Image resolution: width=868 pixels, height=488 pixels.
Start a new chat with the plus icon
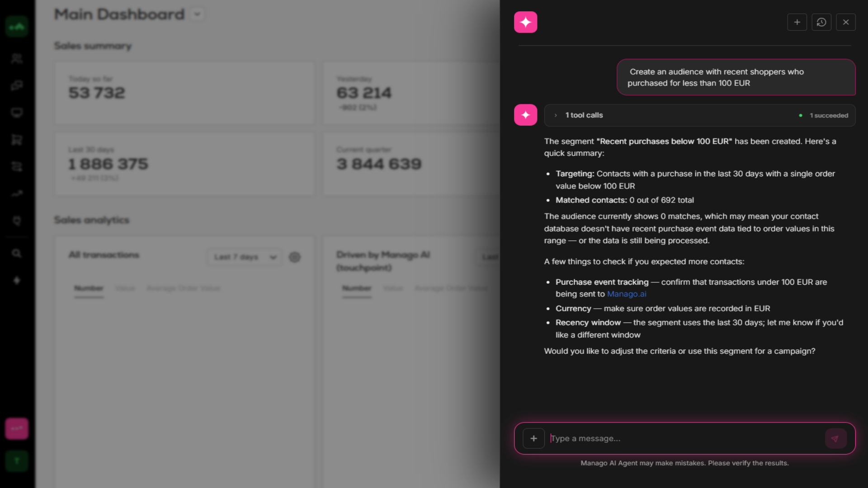pyautogui.click(x=797, y=22)
